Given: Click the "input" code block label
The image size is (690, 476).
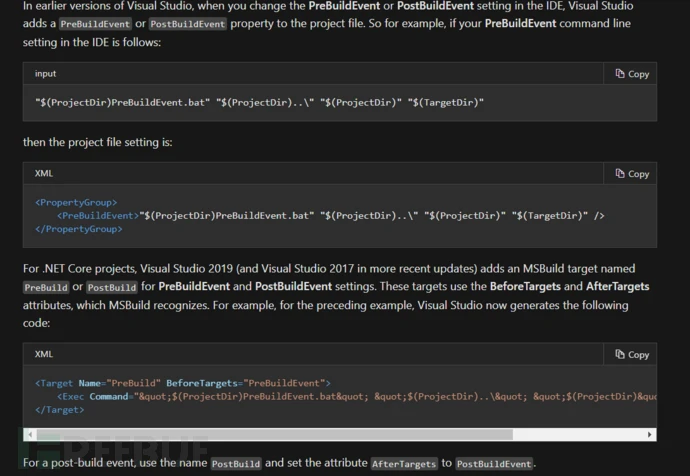Looking at the screenshot, I should coord(45,73).
